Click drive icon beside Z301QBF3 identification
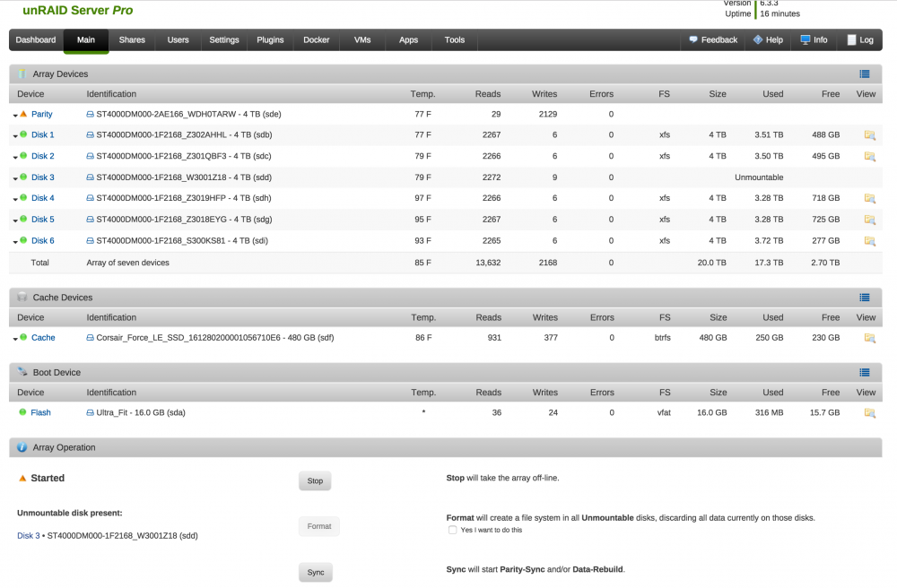This screenshot has height=588, width=897. [90, 156]
